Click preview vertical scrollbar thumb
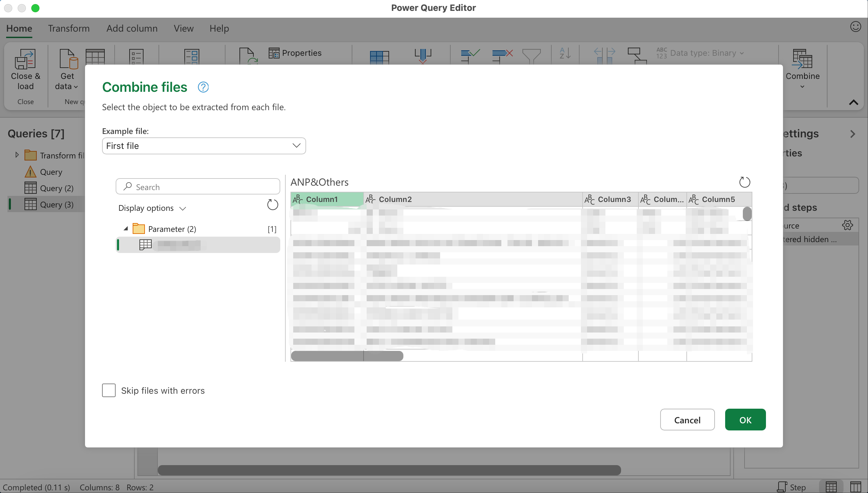Screen dimensions: 868x493 (747, 214)
